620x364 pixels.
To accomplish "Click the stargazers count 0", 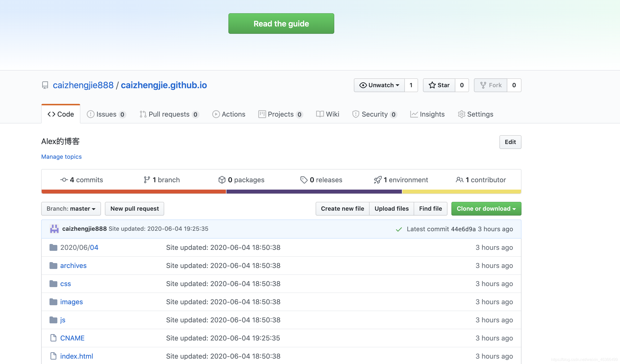I will [x=462, y=85].
